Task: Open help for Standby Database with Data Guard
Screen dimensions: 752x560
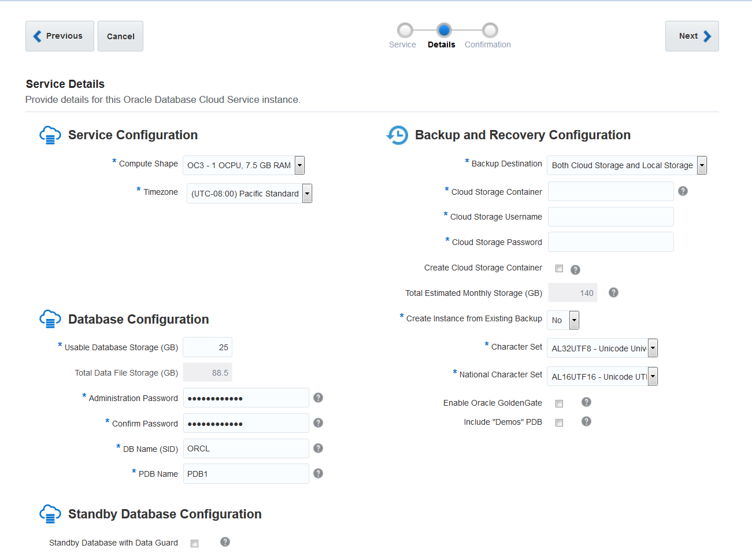Action: click(x=225, y=542)
